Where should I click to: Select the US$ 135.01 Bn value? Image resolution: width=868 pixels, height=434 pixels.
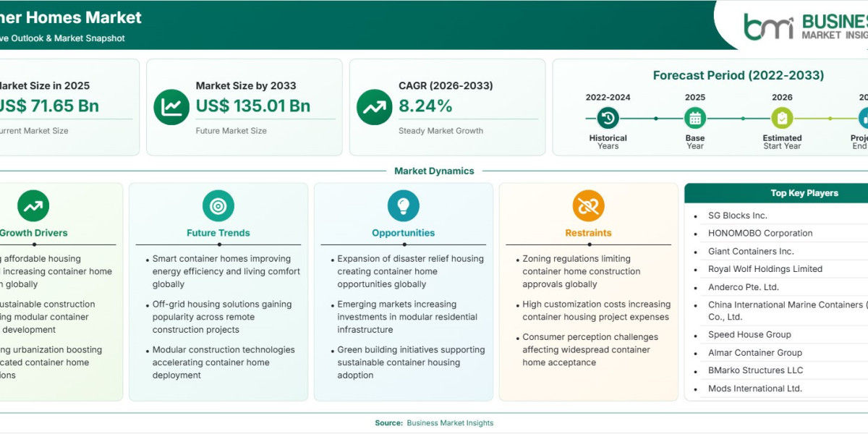click(253, 106)
